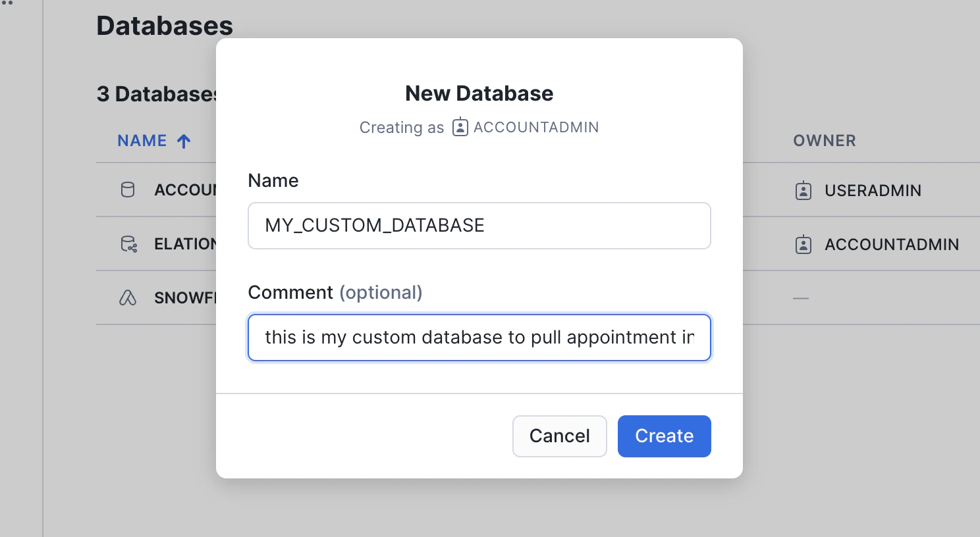
Task: Click the Comment (optional) label
Action: point(335,292)
